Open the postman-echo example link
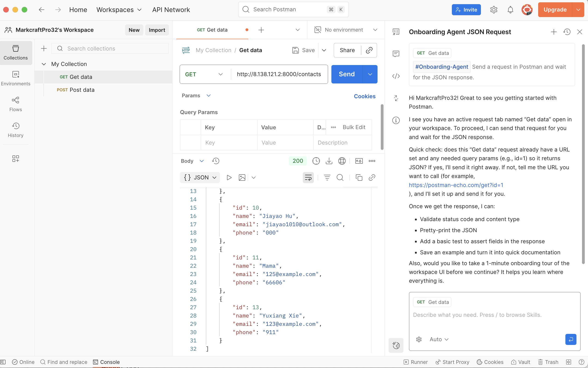 (x=456, y=185)
